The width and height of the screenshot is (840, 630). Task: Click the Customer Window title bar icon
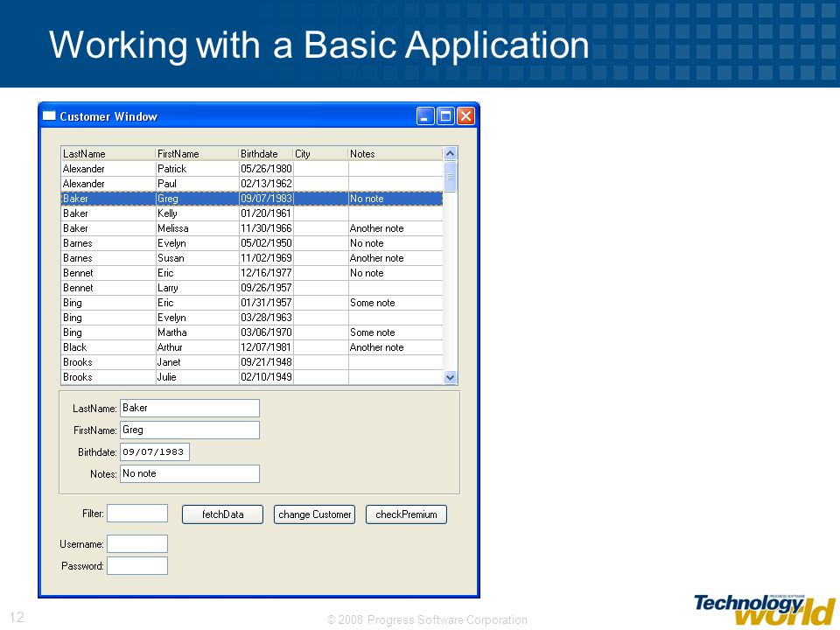[x=49, y=115]
